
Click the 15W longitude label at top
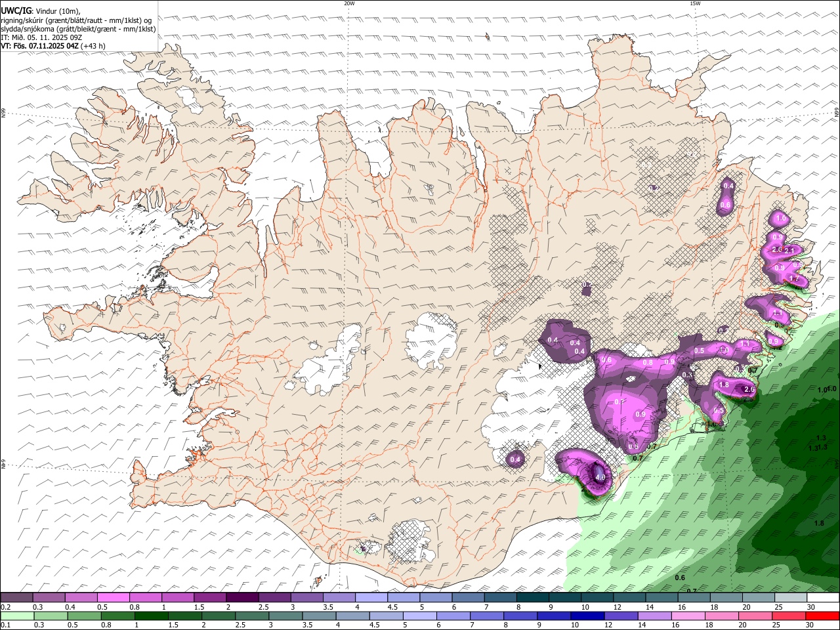click(695, 3)
